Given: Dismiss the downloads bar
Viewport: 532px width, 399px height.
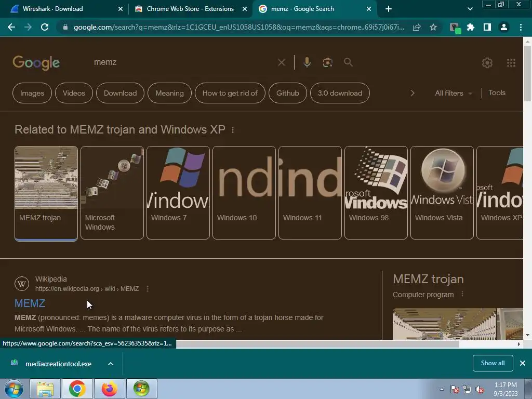Looking at the screenshot, I should coord(523,363).
